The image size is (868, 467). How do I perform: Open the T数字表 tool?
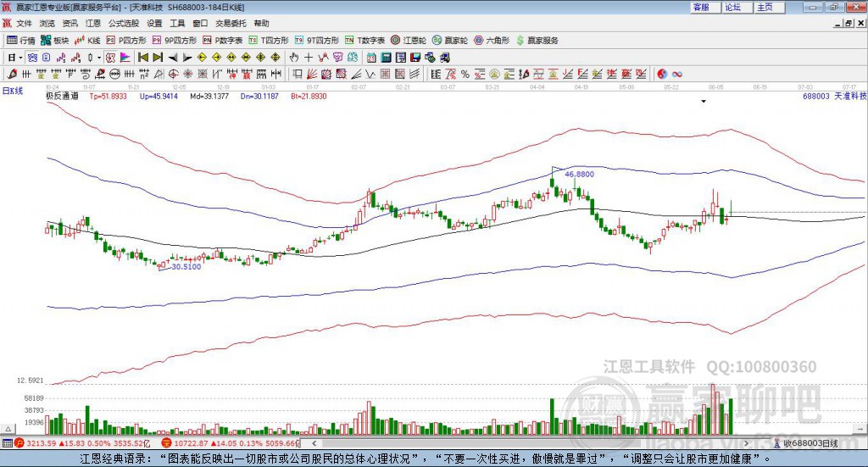(364, 41)
